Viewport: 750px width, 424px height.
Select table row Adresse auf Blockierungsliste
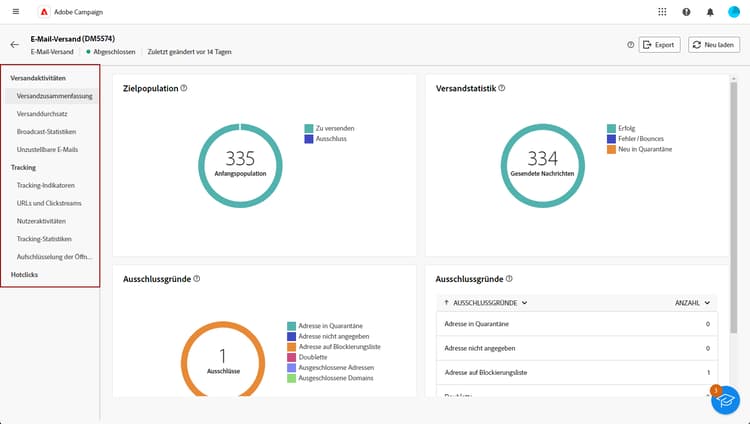[x=577, y=372]
